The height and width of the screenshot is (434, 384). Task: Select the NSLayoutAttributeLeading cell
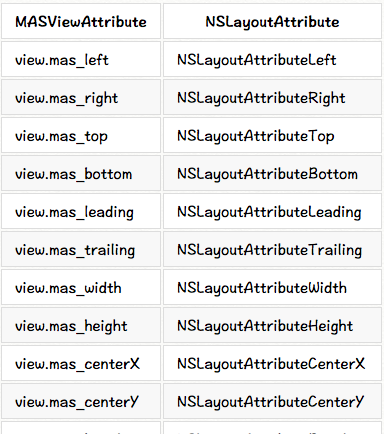point(272,211)
